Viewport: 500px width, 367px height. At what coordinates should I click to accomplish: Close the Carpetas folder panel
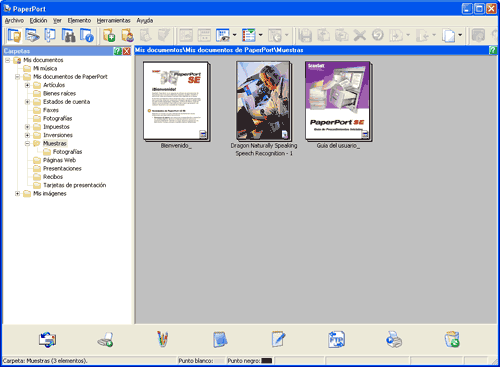click(127, 51)
